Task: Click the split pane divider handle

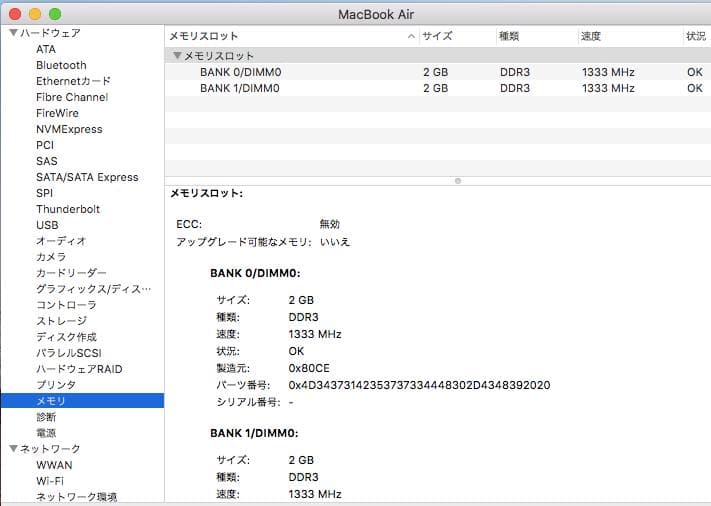Action: click(x=458, y=181)
